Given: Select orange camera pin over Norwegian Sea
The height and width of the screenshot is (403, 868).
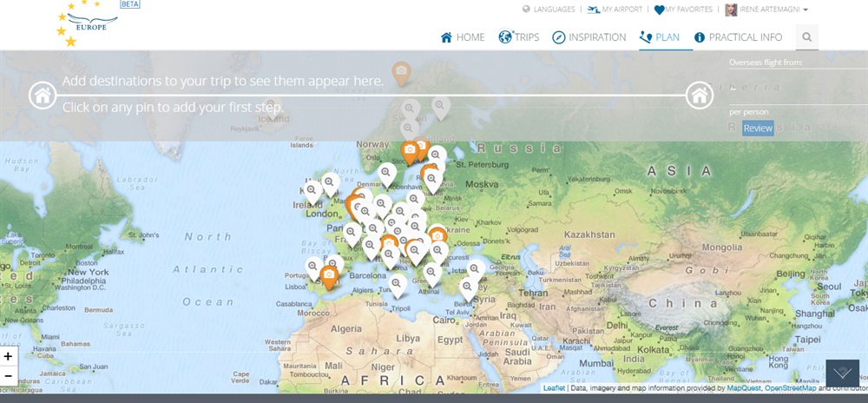Looking at the screenshot, I should (401, 74).
